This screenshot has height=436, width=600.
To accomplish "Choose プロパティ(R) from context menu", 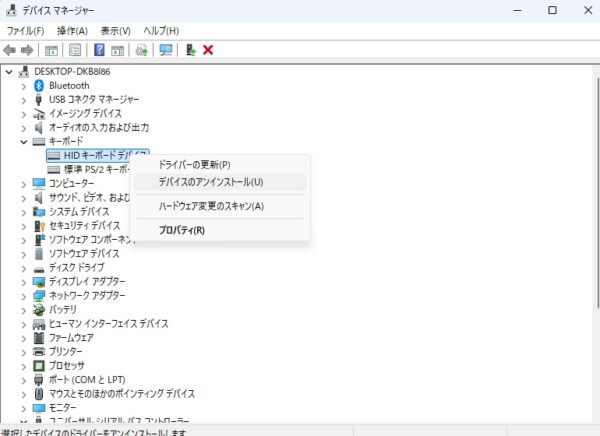I will pos(220,230).
